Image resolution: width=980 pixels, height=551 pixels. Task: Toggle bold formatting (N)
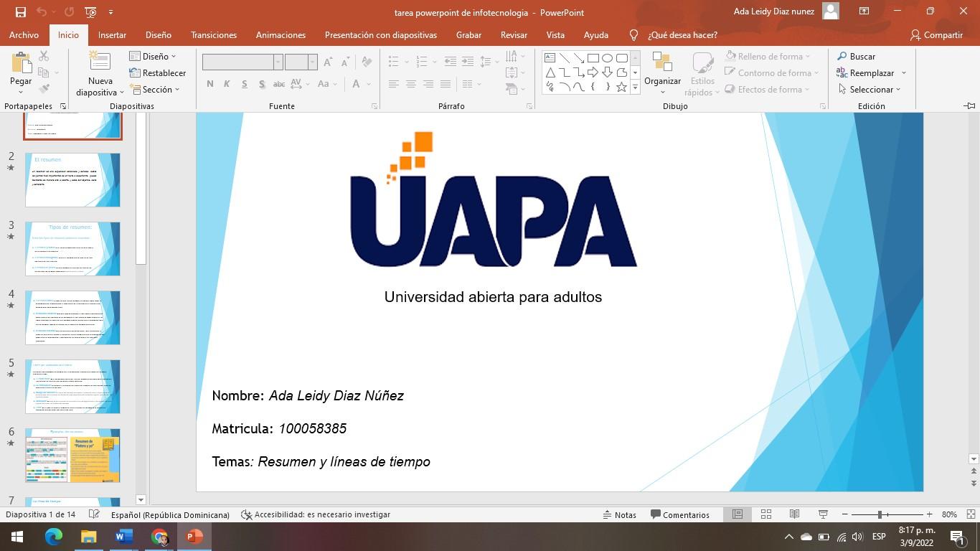[210, 84]
